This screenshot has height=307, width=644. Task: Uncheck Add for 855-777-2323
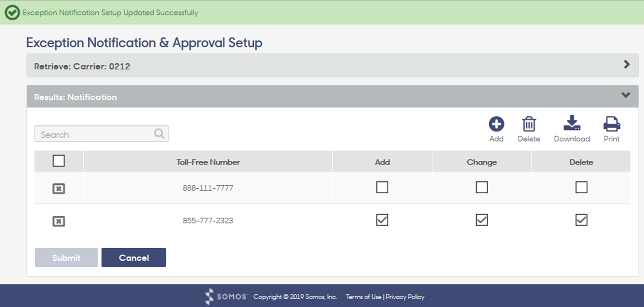(382, 220)
